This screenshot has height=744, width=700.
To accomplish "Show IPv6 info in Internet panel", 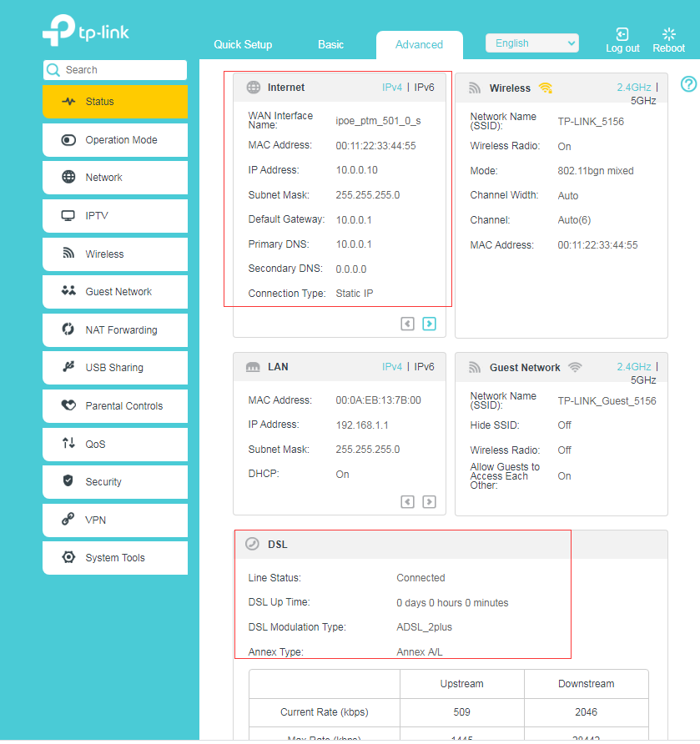I will pyautogui.click(x=425, y=88).
